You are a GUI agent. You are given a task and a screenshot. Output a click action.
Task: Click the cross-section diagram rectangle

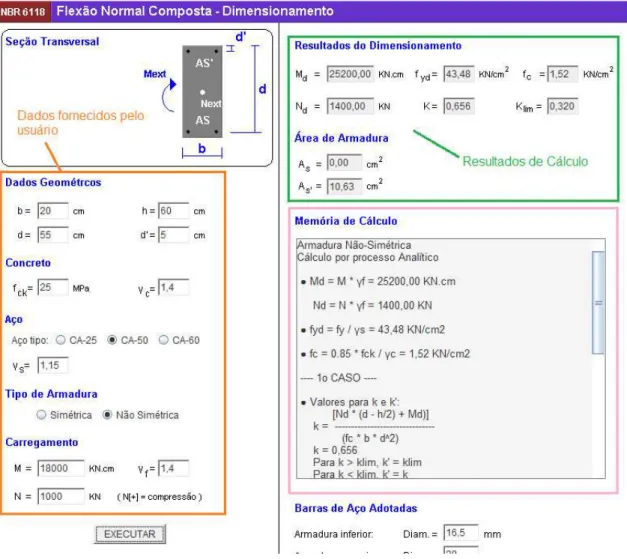coord(202,92)
